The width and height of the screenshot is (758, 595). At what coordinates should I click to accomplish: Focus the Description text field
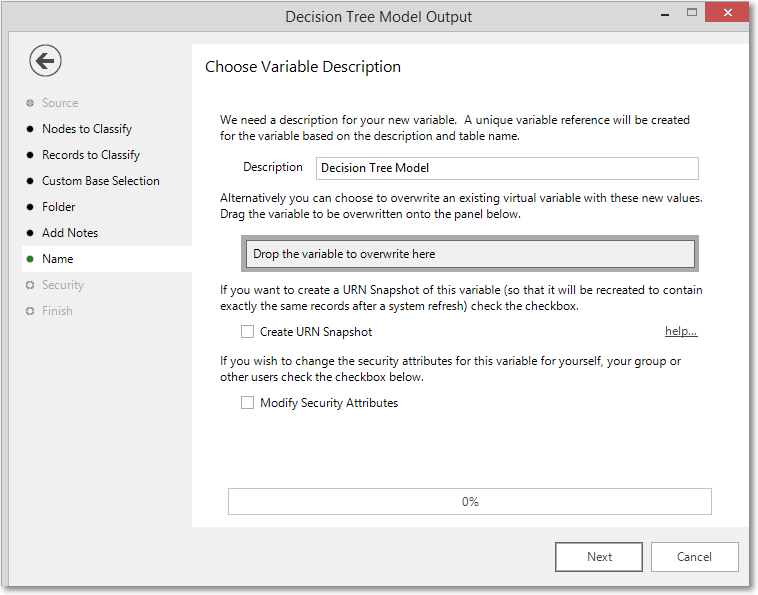tap(507, 168)
